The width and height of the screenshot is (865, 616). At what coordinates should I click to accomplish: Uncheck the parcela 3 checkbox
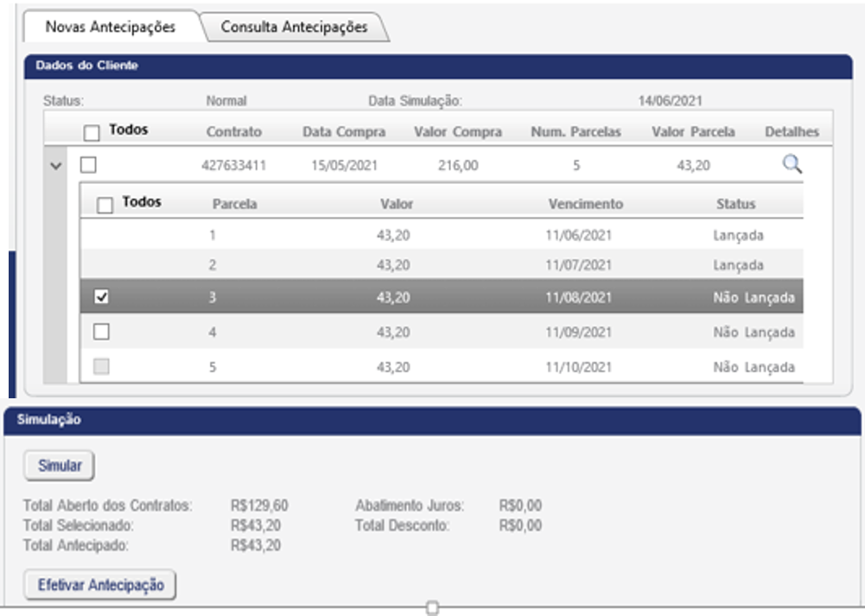[101, 298]
